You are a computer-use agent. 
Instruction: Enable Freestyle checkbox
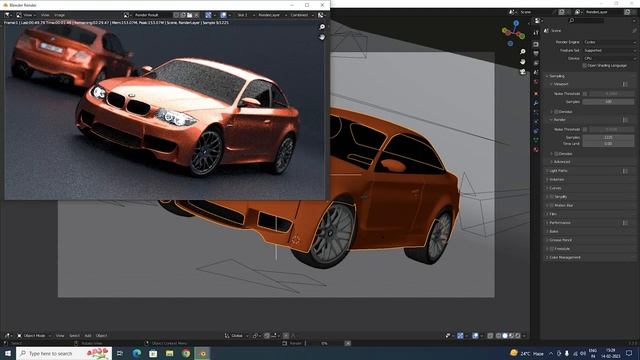(552, 249)
